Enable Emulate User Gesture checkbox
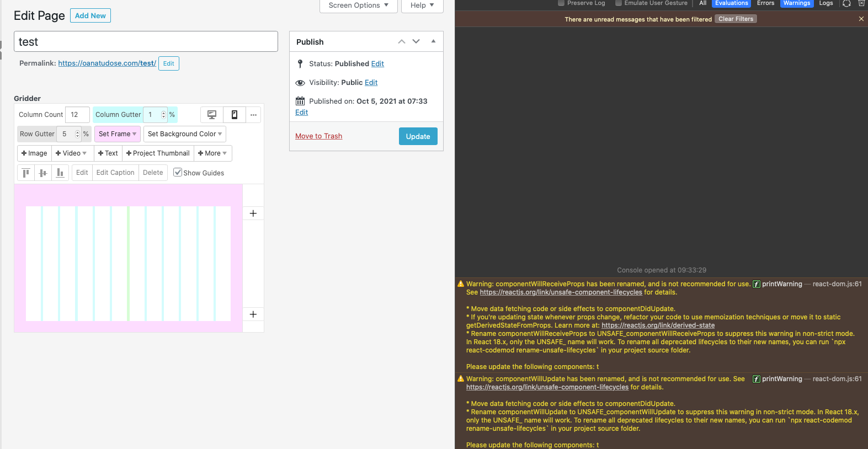Image resolution: width=868 pixels, height=449 pixels. 619,3
